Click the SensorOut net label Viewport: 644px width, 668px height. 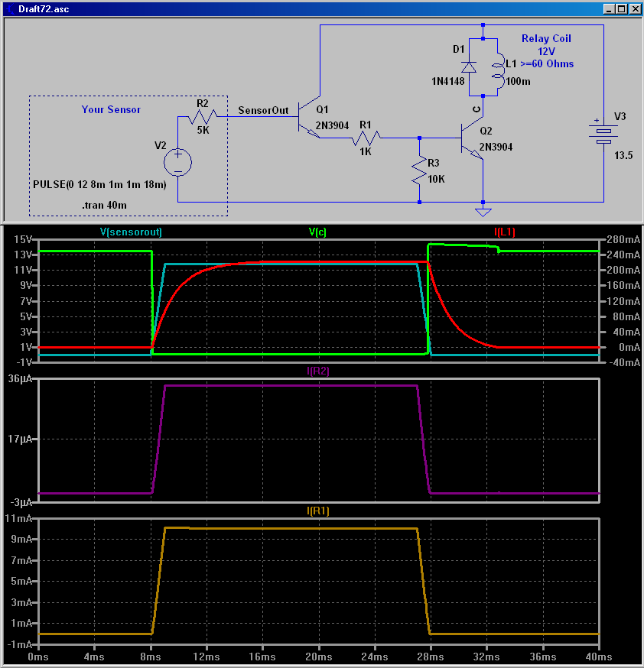[x=263, y=110]
